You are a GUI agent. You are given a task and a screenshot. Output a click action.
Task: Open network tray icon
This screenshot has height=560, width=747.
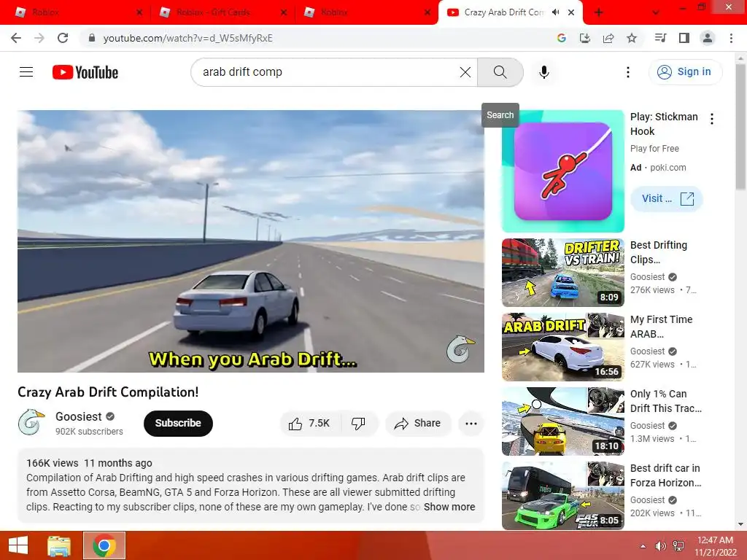[x=678, y=546]
